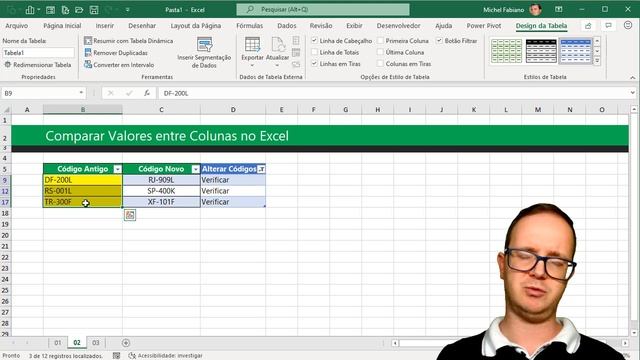Click the comments icon at ribbon right
The height and width of the screenshot is (360, 640).
pyautogui.click(x=608, y=26)
